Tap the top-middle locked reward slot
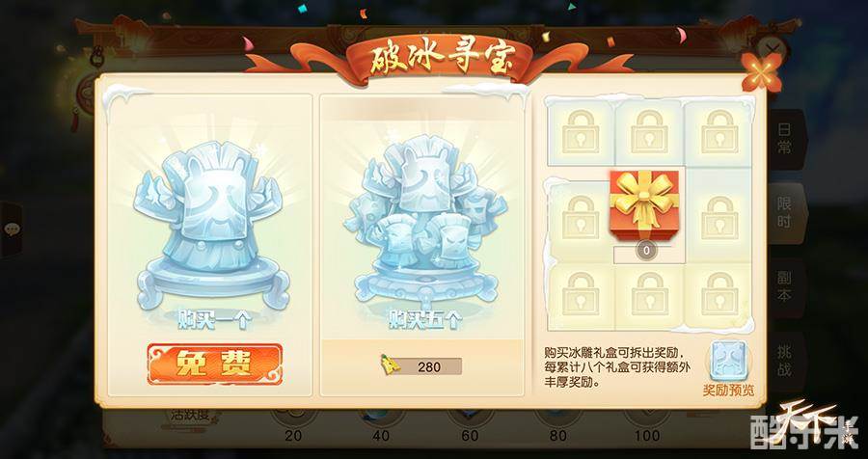 coord(649,133)
